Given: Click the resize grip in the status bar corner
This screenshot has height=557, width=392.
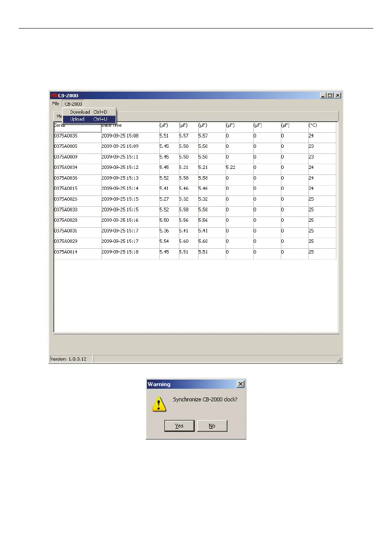Looking at the screenshot, I should (x=339, y=360).
